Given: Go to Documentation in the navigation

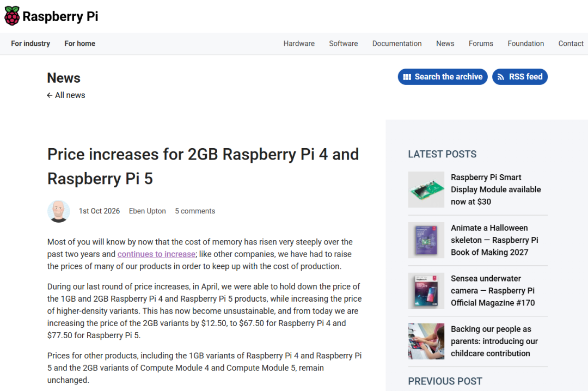Looking at the screenshot, I should click(397, 44).
